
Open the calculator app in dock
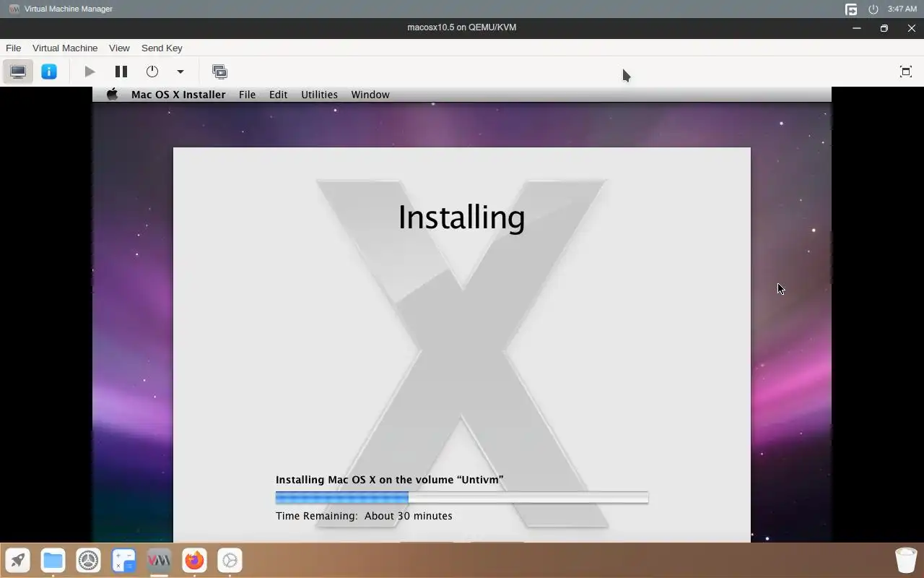(123, 560)
